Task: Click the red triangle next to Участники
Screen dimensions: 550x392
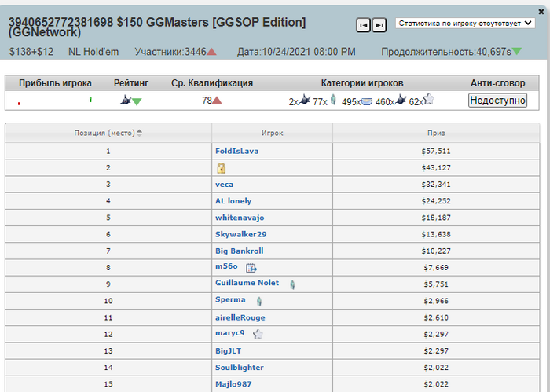Action: 211,52
